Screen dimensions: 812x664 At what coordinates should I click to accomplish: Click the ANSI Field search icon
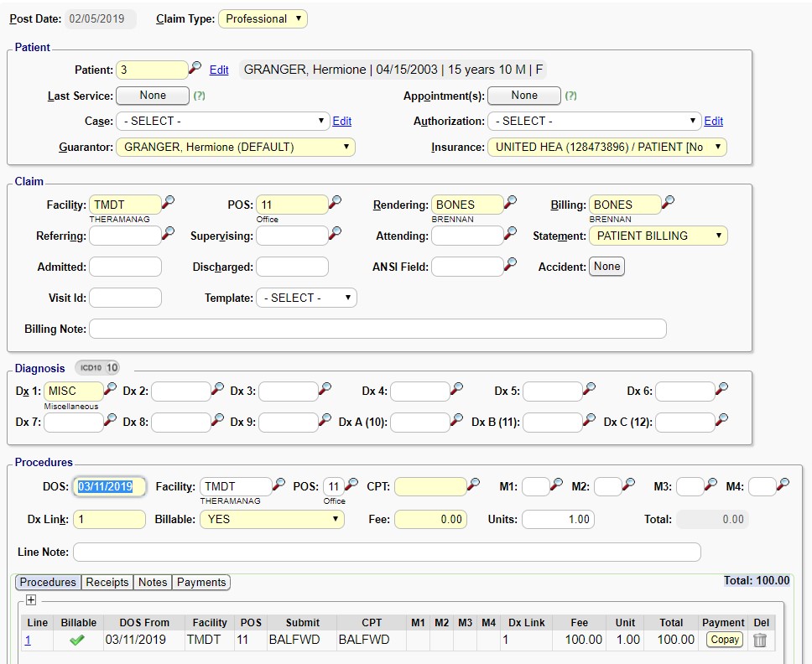coord(510,265)
